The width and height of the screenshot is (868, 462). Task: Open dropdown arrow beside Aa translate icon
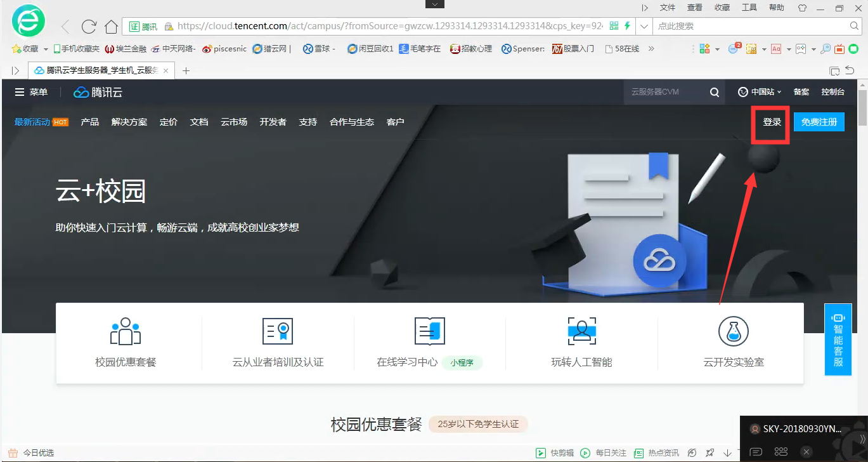click(789, 49)
